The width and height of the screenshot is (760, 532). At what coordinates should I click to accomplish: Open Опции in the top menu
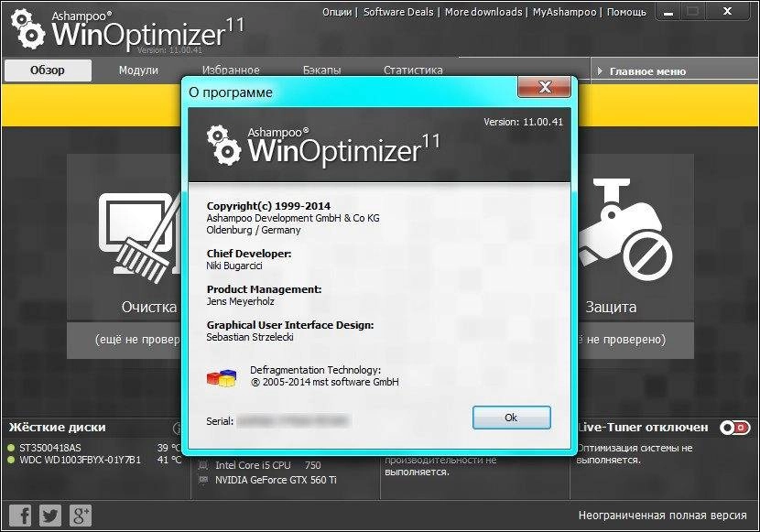click(337, 12)
